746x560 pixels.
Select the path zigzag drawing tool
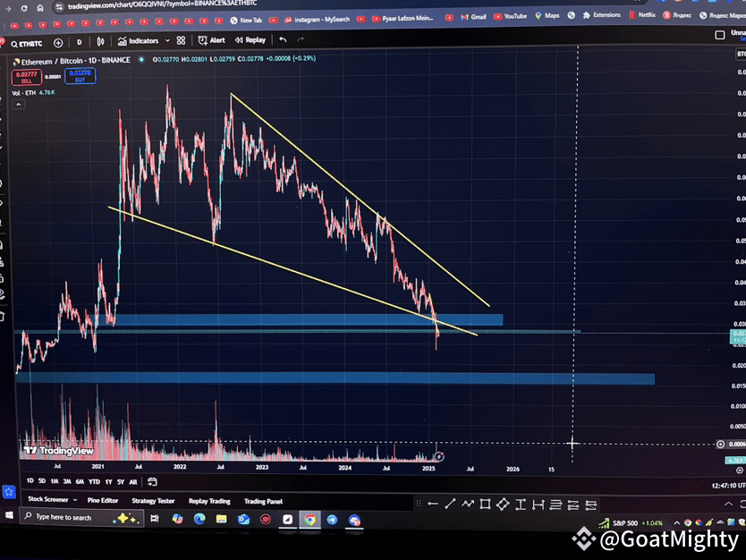pos(468,504)
